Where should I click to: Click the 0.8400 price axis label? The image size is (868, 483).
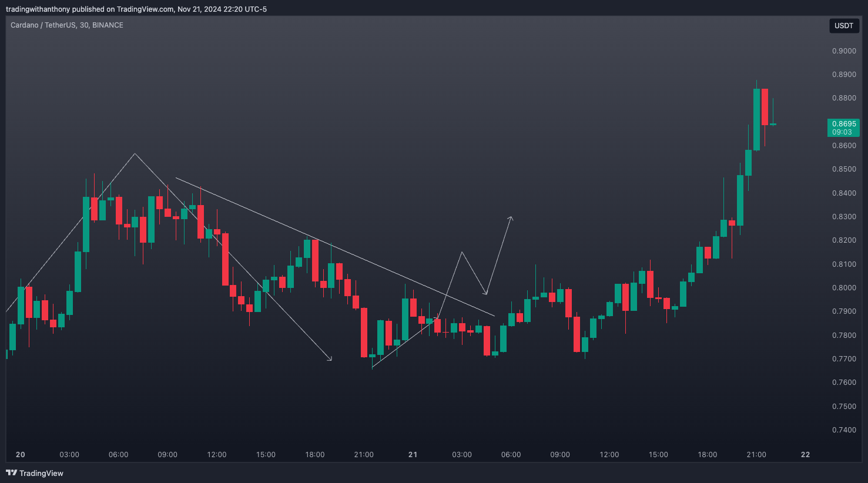[844, 193]
